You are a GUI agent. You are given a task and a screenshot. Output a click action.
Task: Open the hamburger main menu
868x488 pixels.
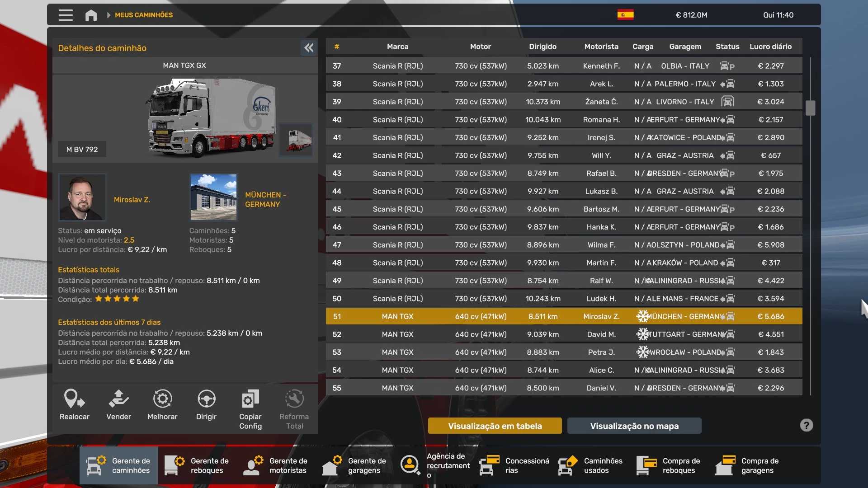click(66, 15)
